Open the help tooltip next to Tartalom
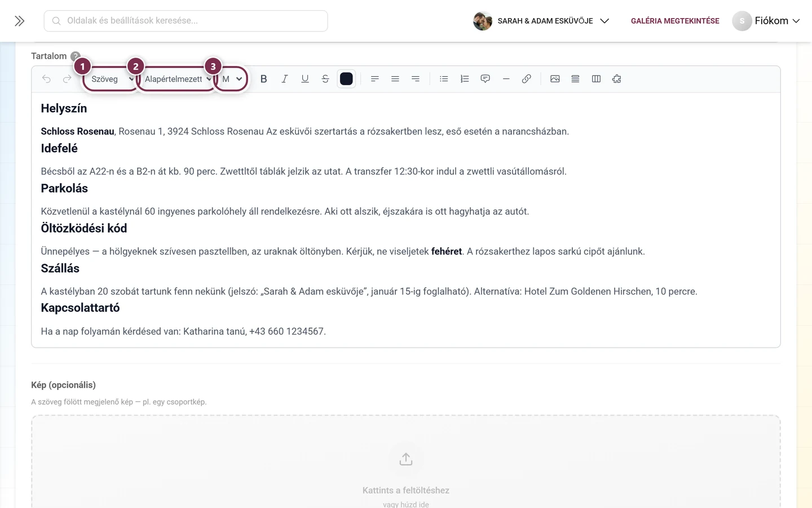The width and height of the screenshot is (812, 508). click(75, 56)
